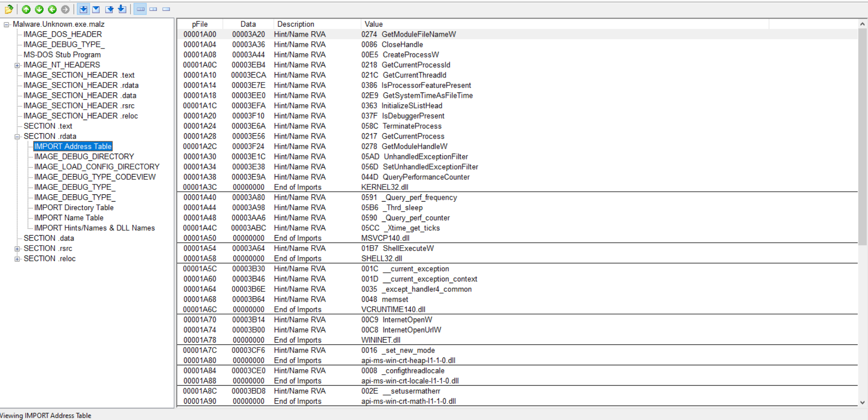
Task: Toggle the single-segment width view button
Action: click(166, 9)
